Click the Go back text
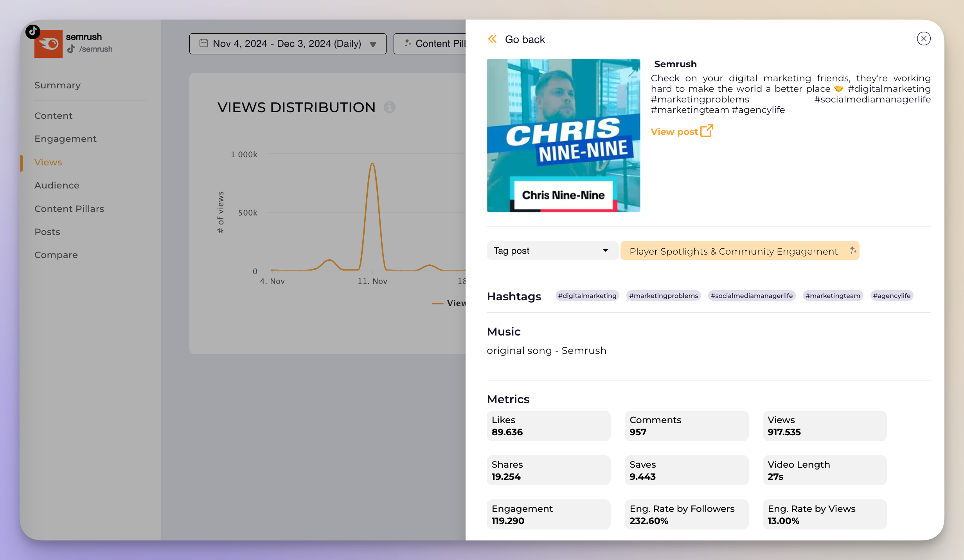Screen dimensions: 964x560 click(x=525, y=39)
